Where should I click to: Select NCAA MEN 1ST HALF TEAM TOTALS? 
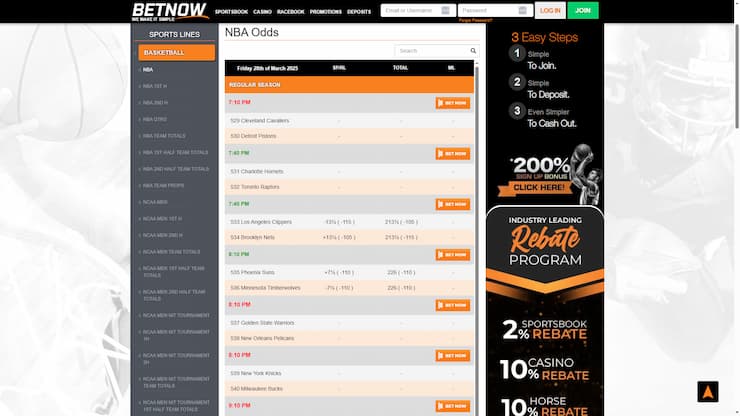tap(174, 272)
